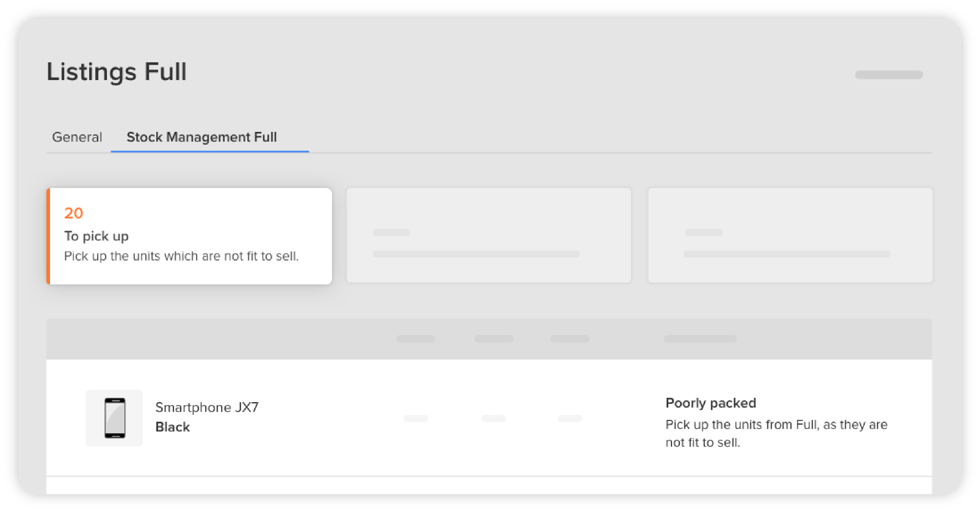The height and width of the screenshot is (513, 980).
Task: Click the Poorly packed status heading
Action: 711,403
